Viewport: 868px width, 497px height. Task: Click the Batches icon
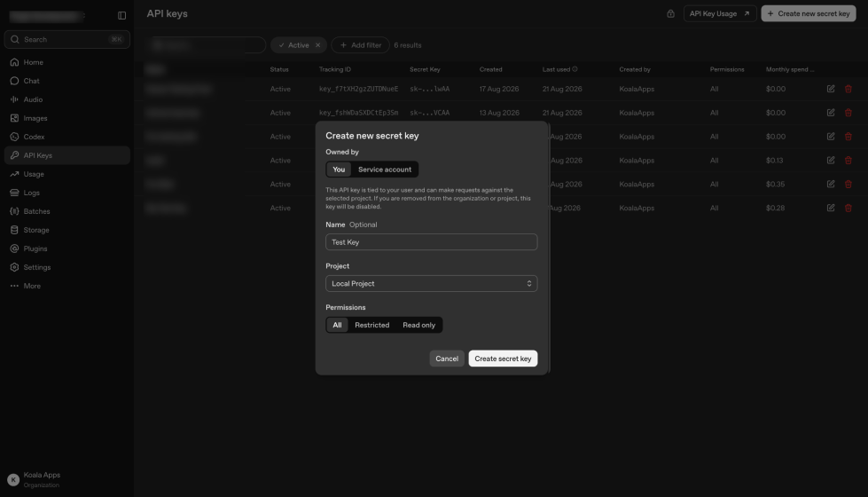tap(14, 211)
